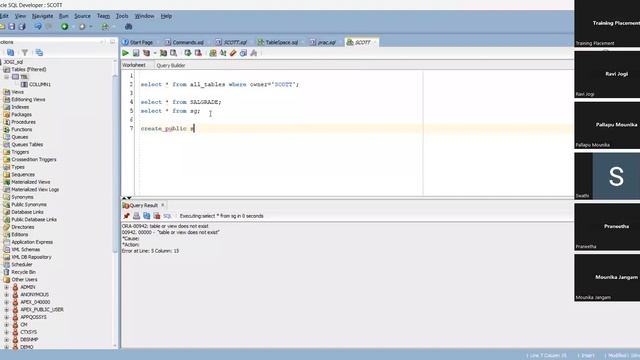Click the Connections tree vertical scrollbar
640x360 pixels.
pyautogui.click(x=116, y=163)
